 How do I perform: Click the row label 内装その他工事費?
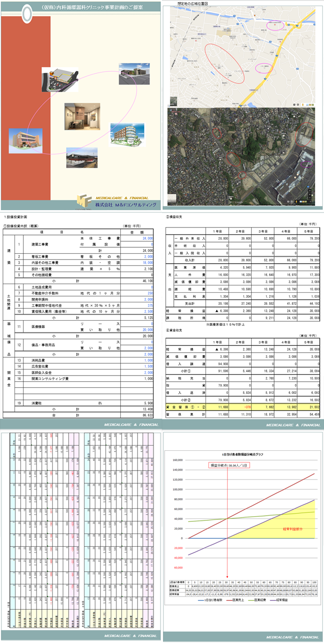pyautogui.click(x=44, y=263)
